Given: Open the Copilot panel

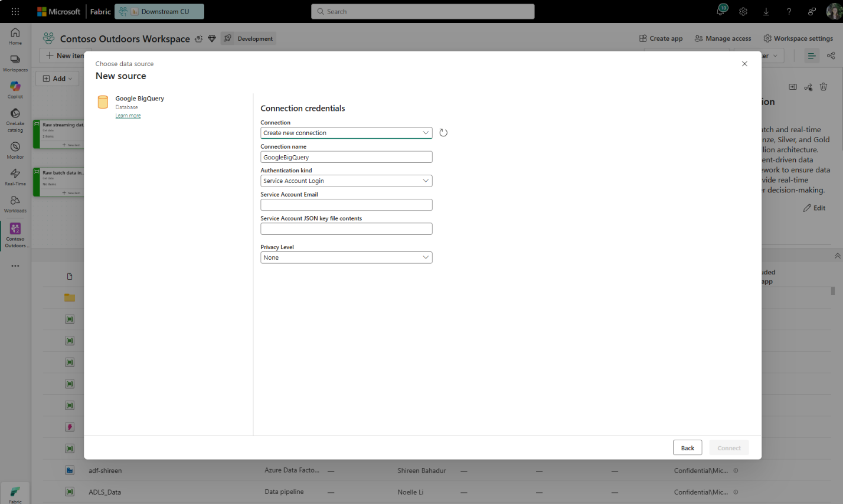Looking at the screenshot, I should click(15, 89).
